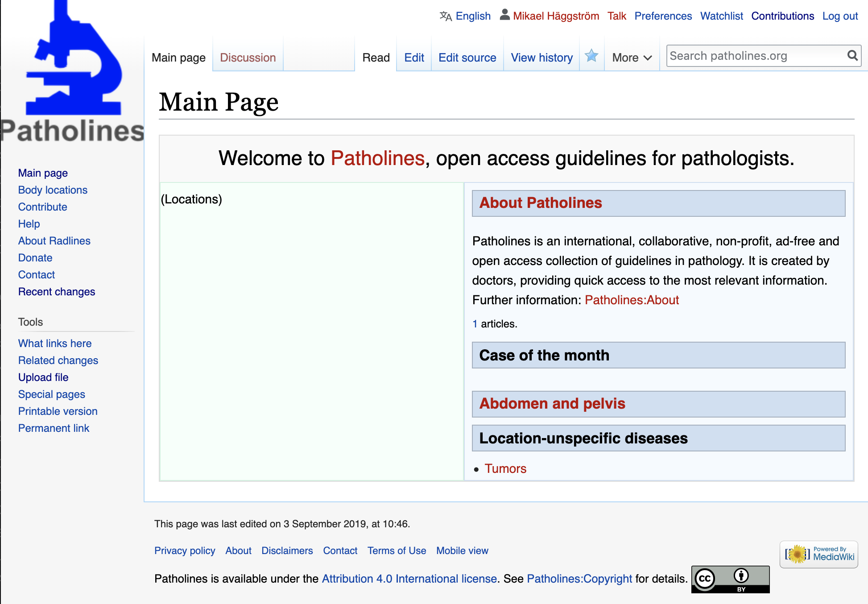Open the Watchlist
The height and width of the screenshot is (604, 868).
[x=722, y=16]
